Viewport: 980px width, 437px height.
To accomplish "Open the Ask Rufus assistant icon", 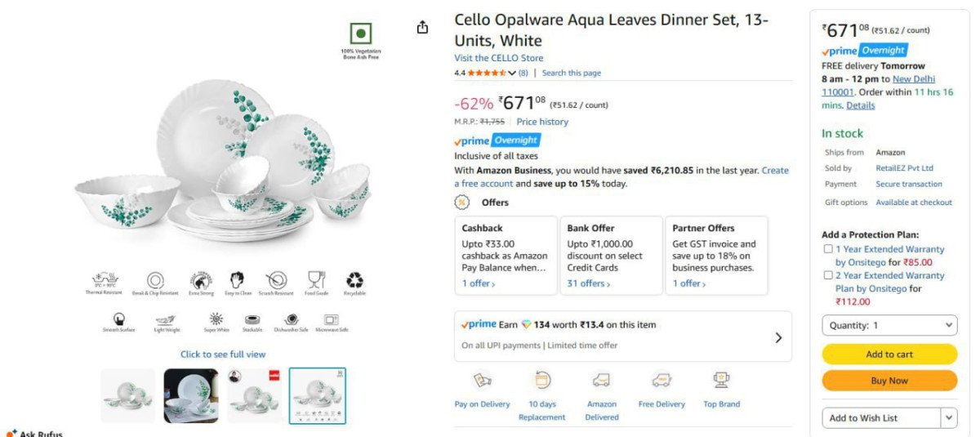I will (11, 433).
